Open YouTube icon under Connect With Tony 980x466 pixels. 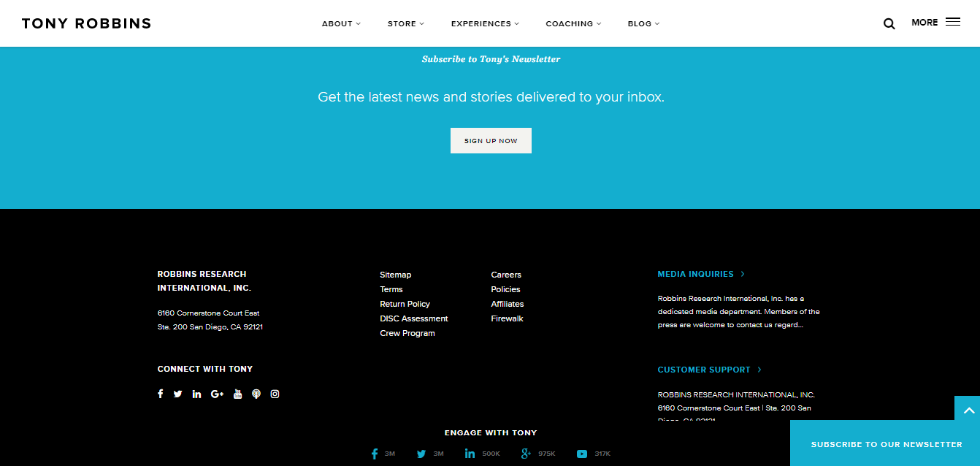(x=237, y=394)
